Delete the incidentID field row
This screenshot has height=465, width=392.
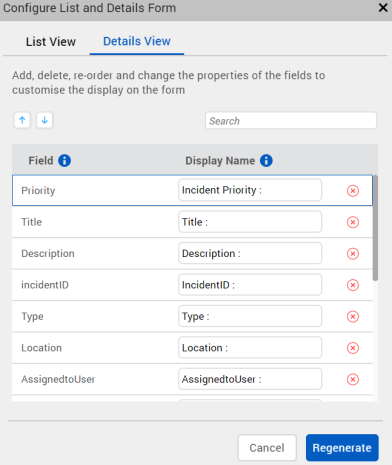tap(353, 285)
